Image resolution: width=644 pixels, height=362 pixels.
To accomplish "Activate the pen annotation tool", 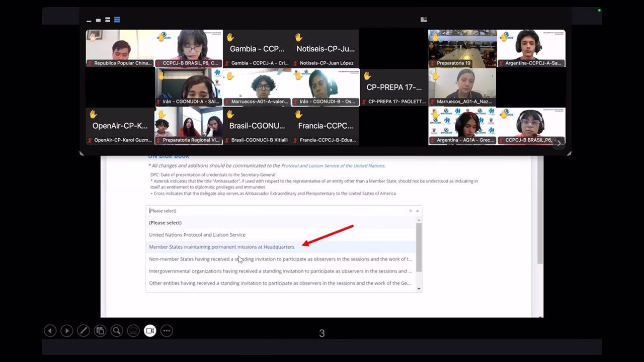I will click(x=84, y=331).
